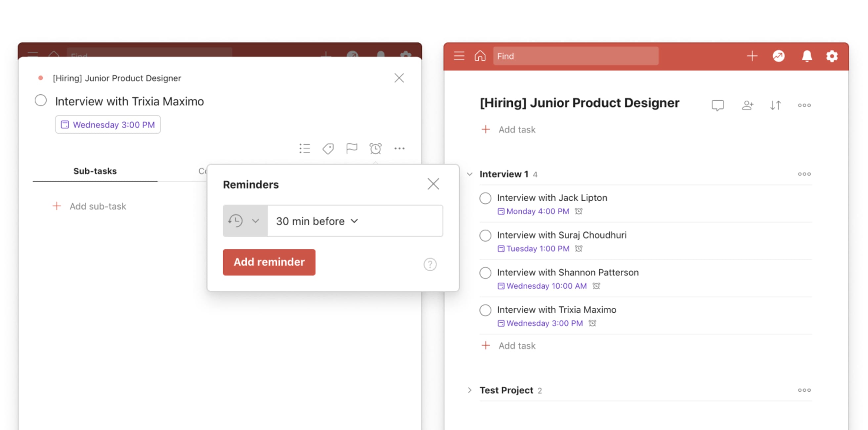868x430 pixels.
Task: Open sort options for the project
Action: (775, 105)
